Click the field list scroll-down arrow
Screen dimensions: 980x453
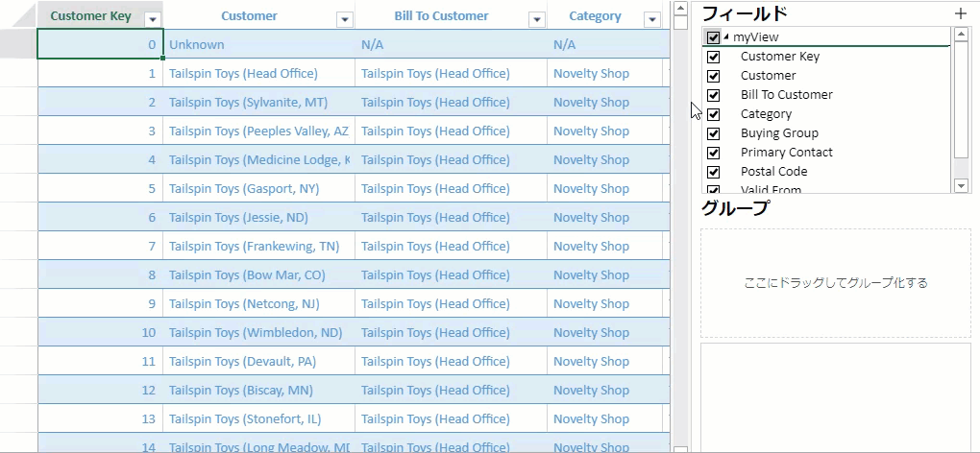coord(961,184)
